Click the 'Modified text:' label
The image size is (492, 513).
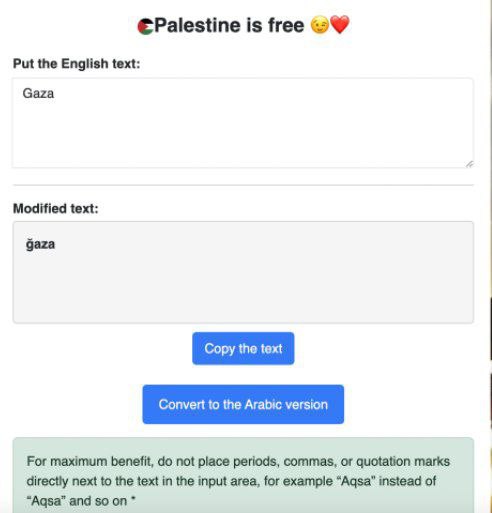56,209
